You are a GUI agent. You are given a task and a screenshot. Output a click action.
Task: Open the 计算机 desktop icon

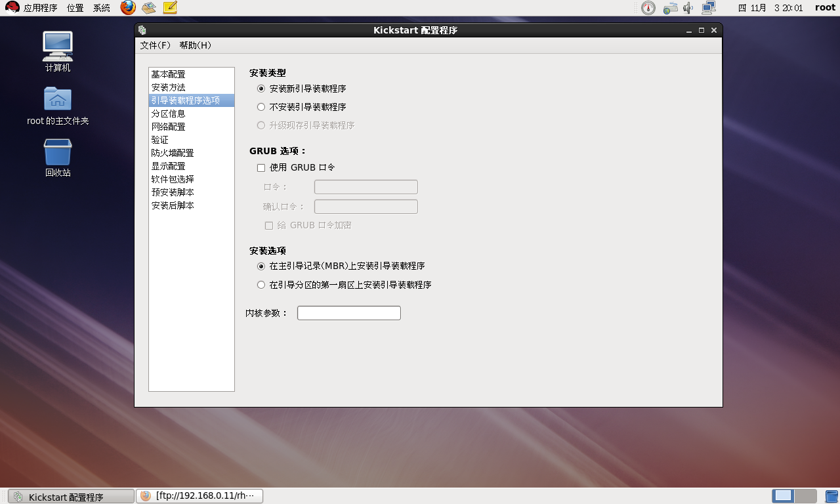click(x=58, y=52)
